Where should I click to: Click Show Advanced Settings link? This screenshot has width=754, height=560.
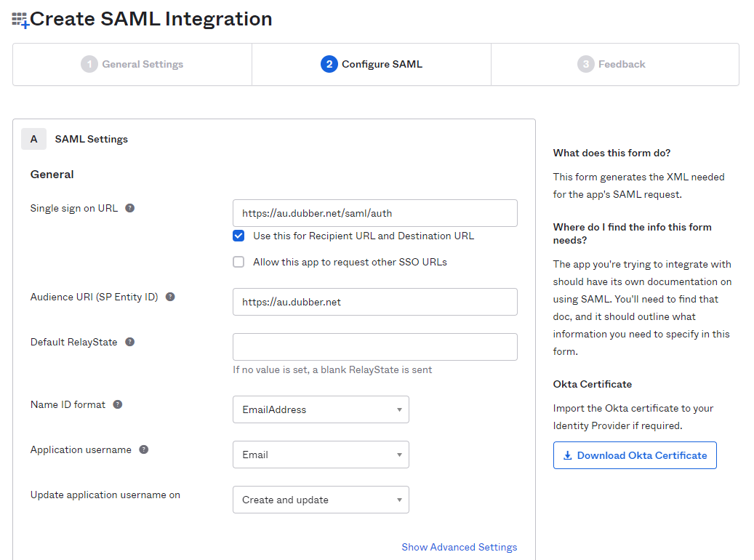point(460,547)
